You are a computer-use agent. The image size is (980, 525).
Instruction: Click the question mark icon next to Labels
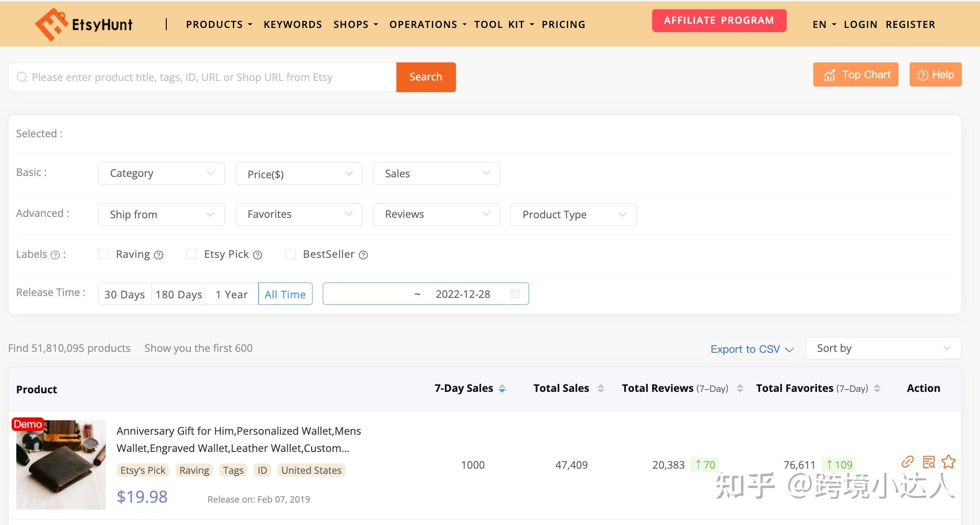[x=55, y=255]
